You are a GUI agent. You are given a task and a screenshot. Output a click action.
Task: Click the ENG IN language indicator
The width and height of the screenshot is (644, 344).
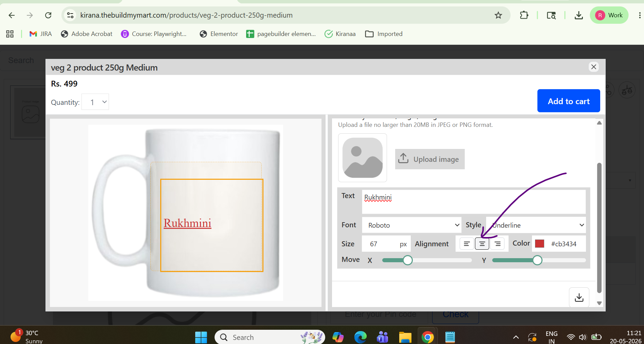pos(552,337)
